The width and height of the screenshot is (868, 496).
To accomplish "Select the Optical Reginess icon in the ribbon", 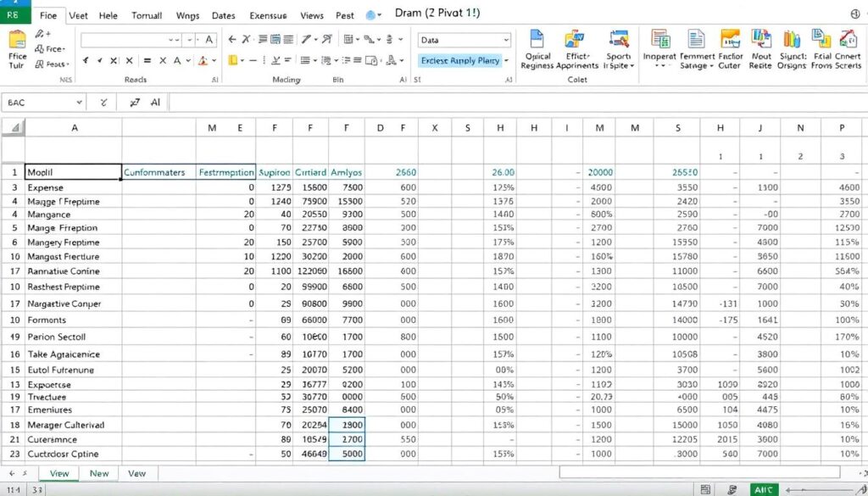I will coord(536,47).
